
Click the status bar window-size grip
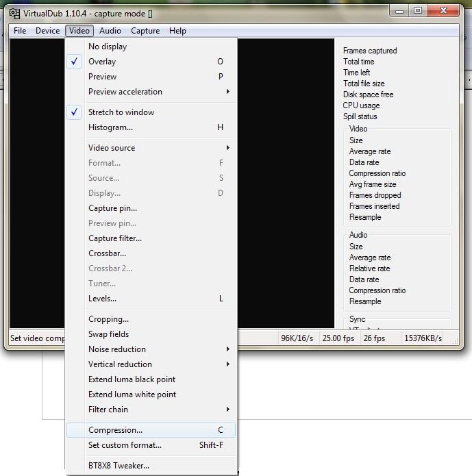(x=456, y=341)
